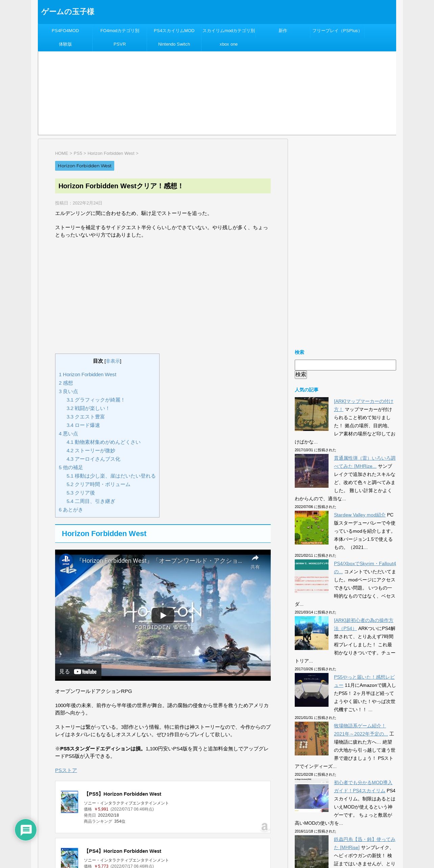Click the share arrow icon on the video
Image resolution: width=434 pixels, height=868 pixels.
255,558
